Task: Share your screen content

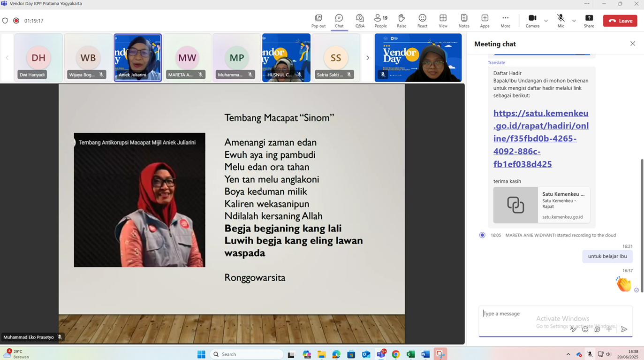Action: point(589,20)
